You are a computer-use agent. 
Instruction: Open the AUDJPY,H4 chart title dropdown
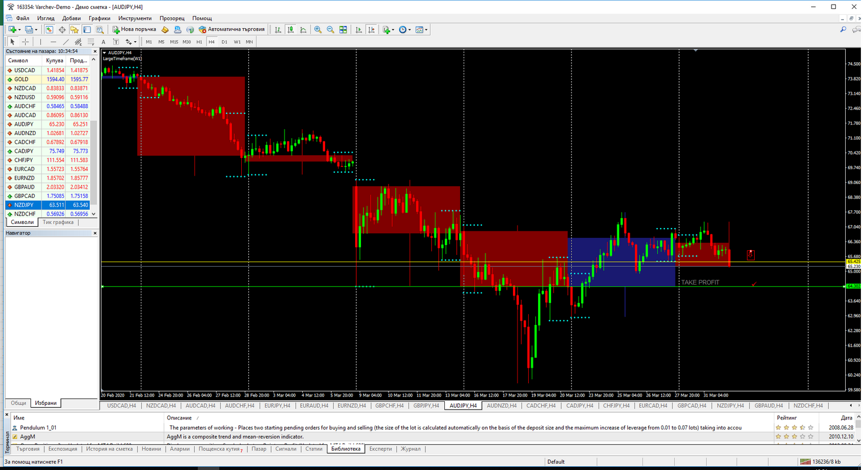[105, 52]
